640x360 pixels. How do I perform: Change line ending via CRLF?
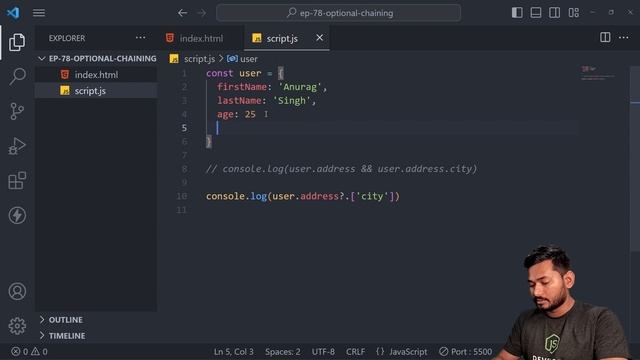(x=356, y=351)
